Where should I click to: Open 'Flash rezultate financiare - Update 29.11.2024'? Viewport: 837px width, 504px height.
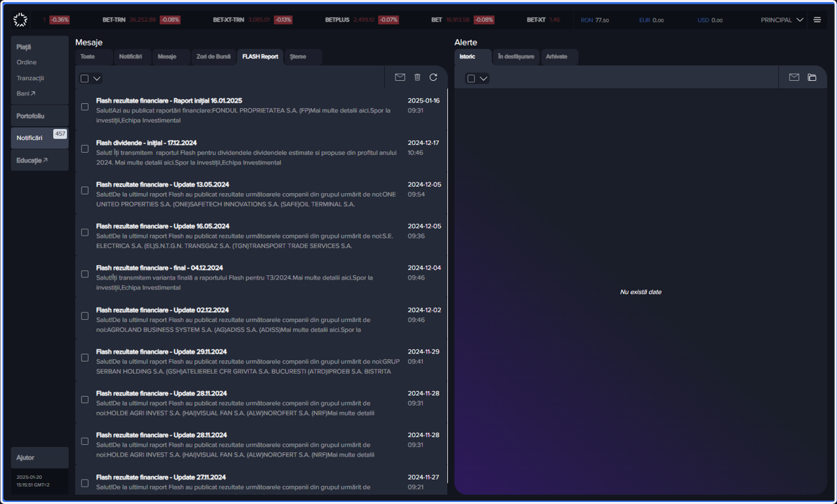tap(261, 361)
